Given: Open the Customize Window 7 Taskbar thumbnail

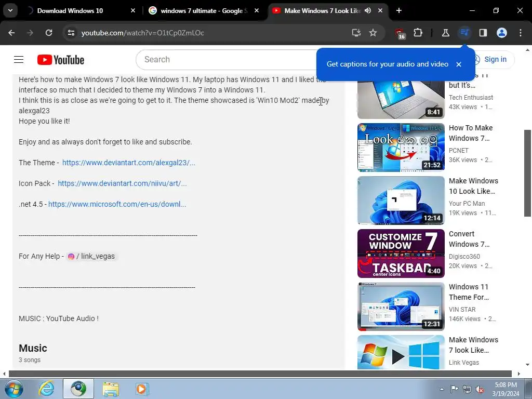Looking at the screenshot, I should click(401, 254).
